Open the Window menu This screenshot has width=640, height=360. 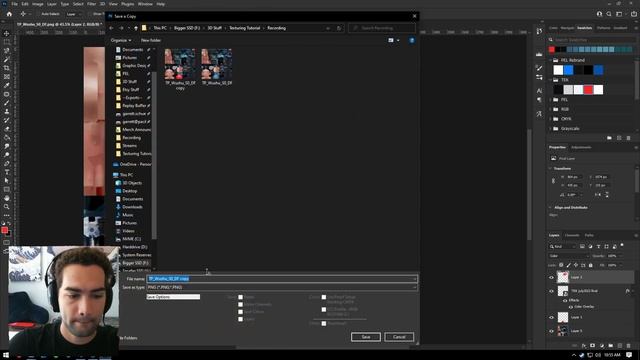(145, 4)
